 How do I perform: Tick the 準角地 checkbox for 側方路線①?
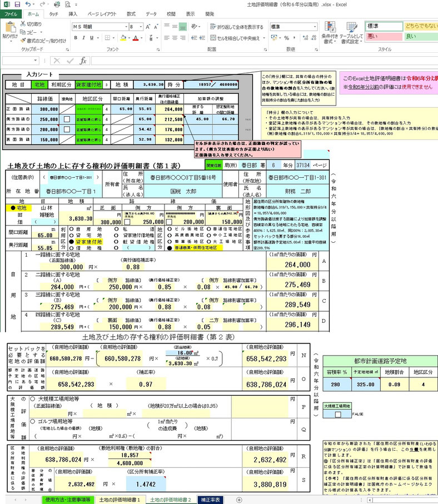coord(67,119)
